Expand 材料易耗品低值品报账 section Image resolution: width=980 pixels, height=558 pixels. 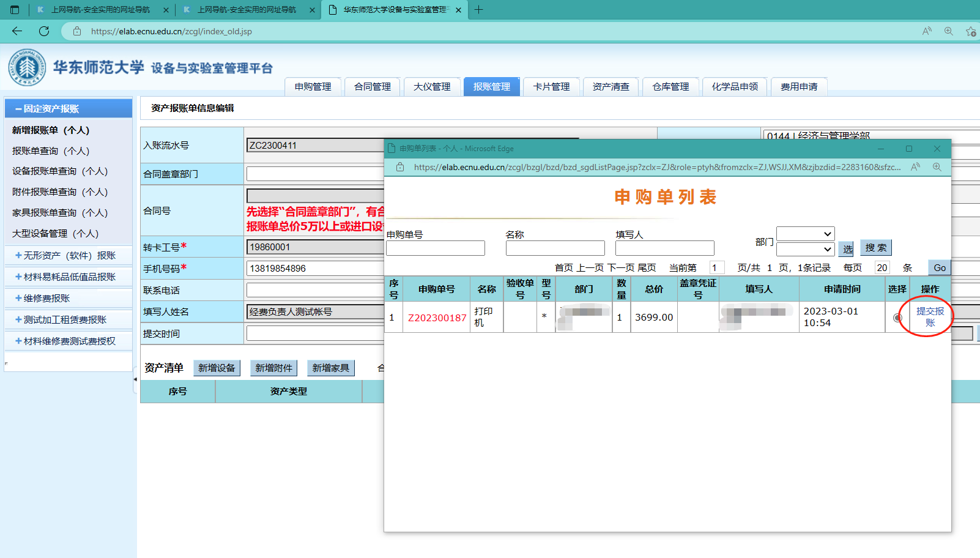pos(69,277)
